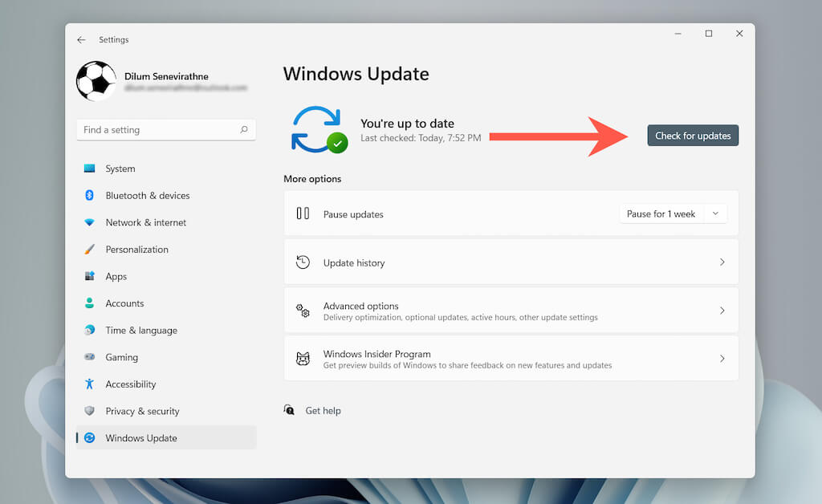Click the back arrow in Settings
Screen dimensions: 822x504
81,40
